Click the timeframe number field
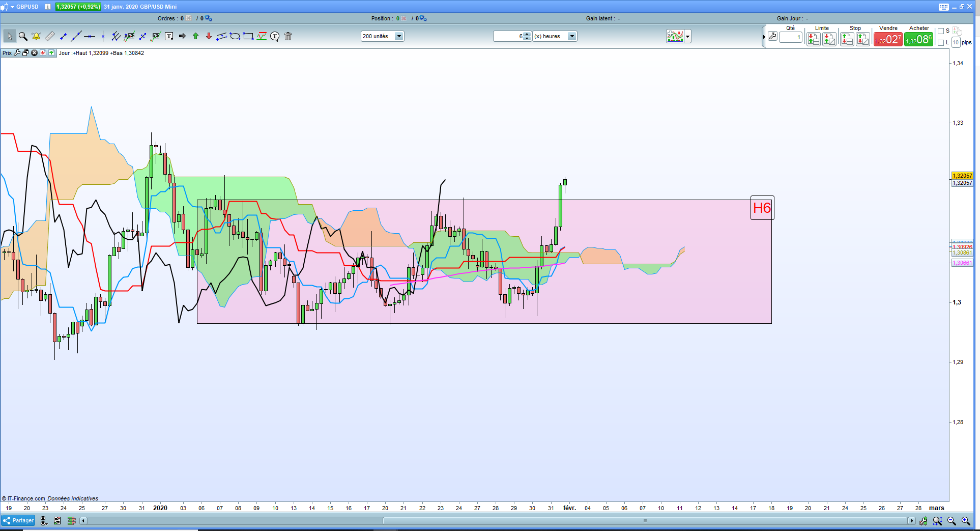The width and height of the screenshot is (980, 531). 508,36
